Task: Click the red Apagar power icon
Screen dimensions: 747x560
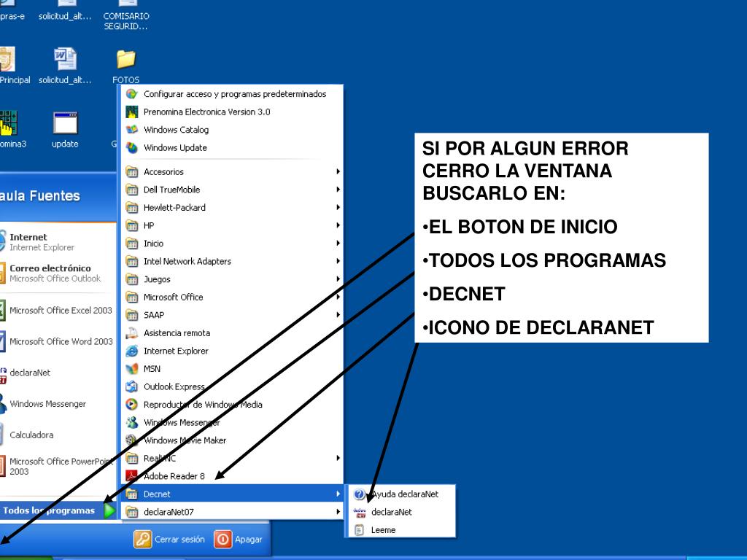Action: (222, 539)
